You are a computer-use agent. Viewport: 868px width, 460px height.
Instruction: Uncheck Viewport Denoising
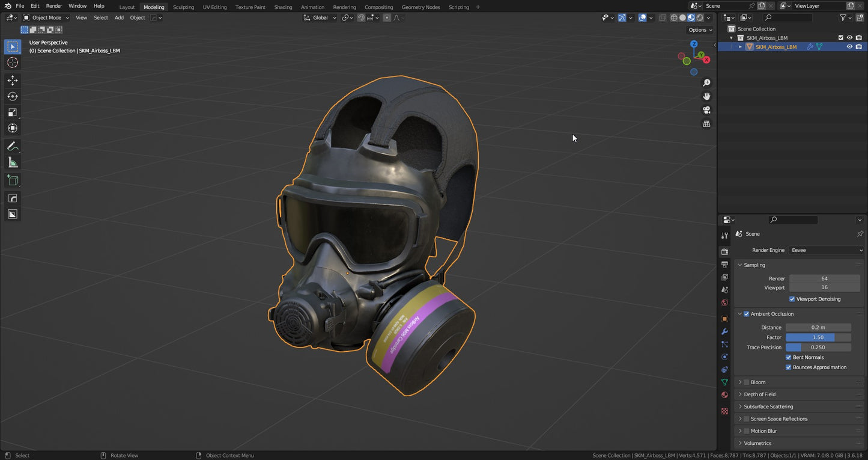click(792, 299)
